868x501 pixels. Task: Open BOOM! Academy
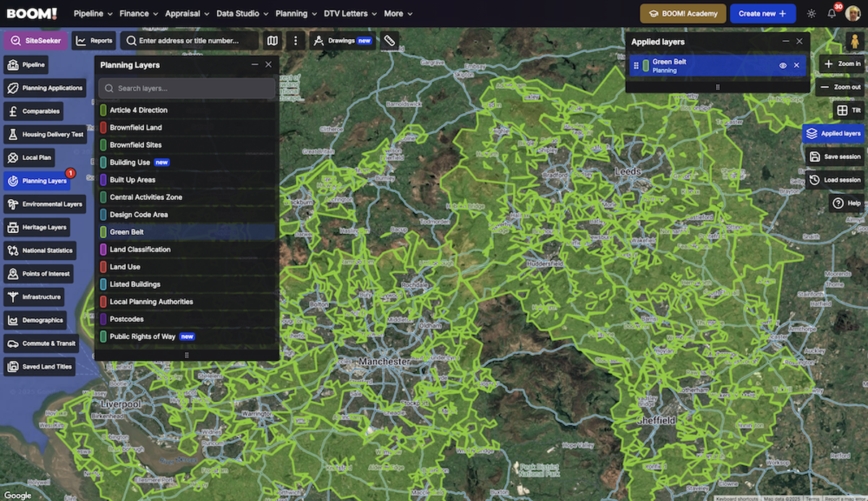pyautogui.click(x=683, y=13)
